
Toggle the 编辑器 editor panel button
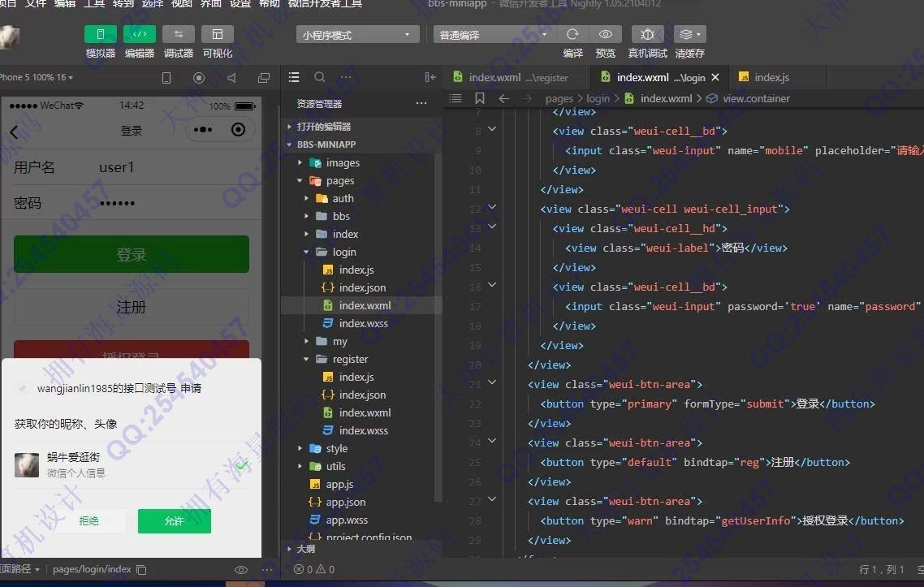(140, 34)
